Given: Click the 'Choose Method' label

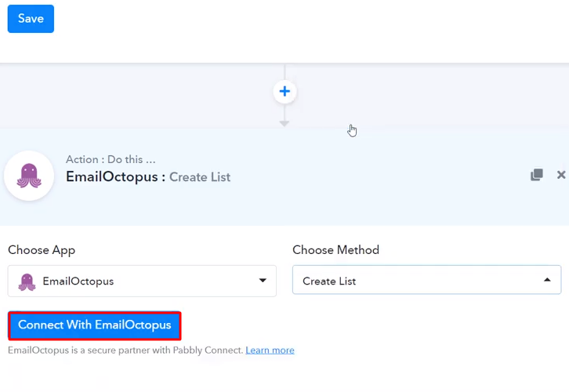Looking at the screenshot, I should tap(335, 250).
